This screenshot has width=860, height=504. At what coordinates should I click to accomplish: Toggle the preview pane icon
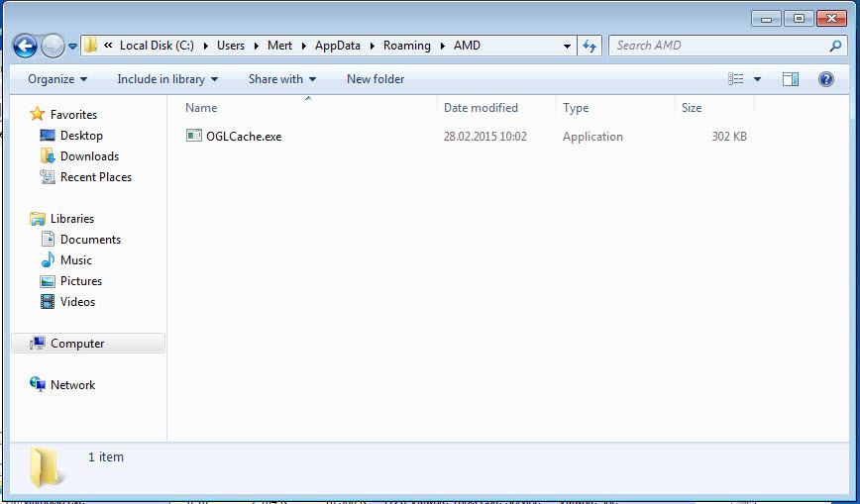[790, 79]
